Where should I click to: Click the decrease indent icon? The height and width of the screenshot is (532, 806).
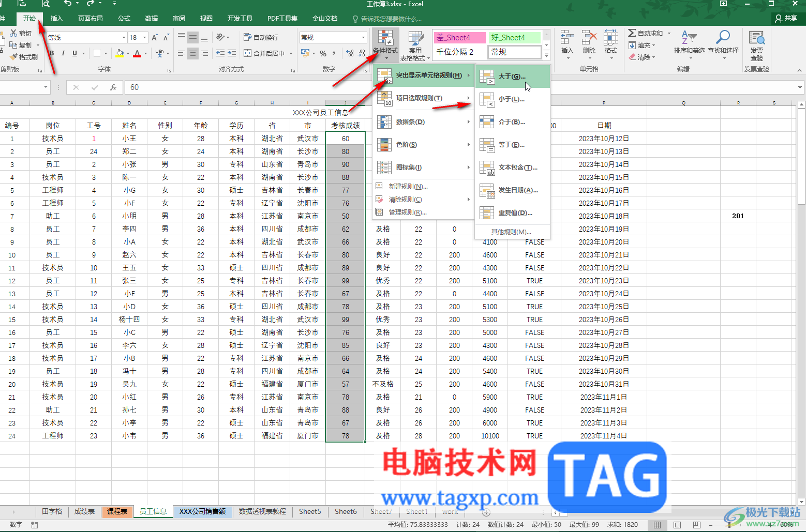coord(220,53)
